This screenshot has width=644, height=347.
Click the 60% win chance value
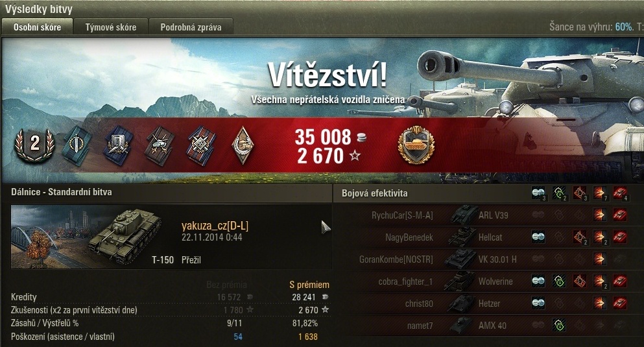click(x=624, y=27)
